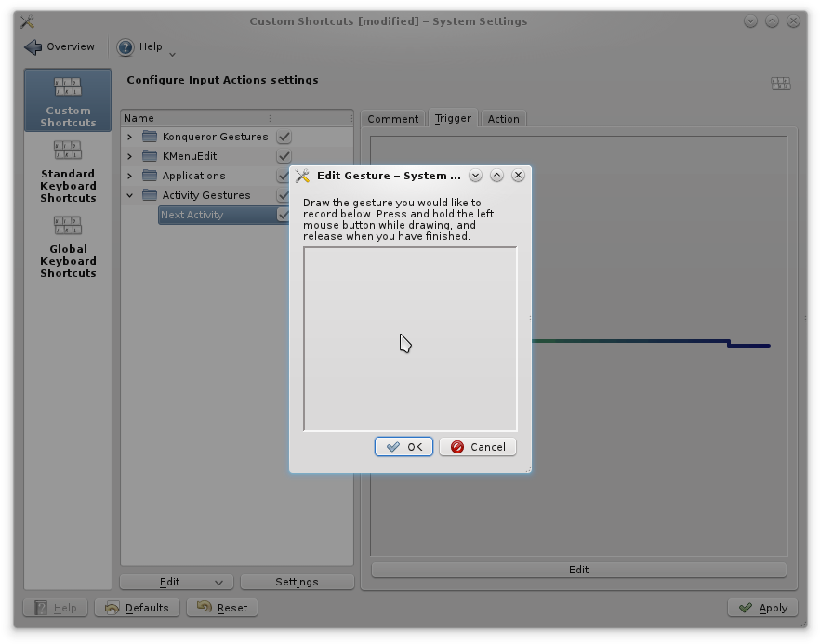Select Standard Keyboard Shortcuts icon
Image resolution: width=820 pixels, height=644 pixels.
point(68,151)
